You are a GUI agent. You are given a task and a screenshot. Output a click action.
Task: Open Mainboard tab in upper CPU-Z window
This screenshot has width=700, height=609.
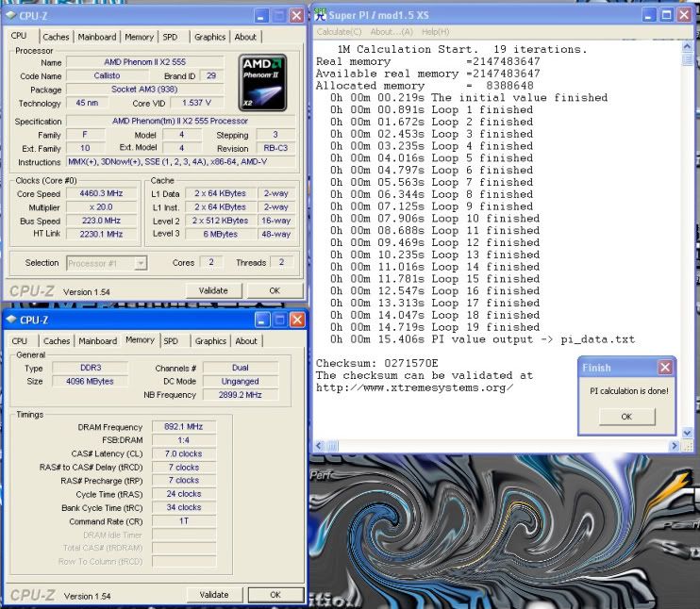coord(97,37)
